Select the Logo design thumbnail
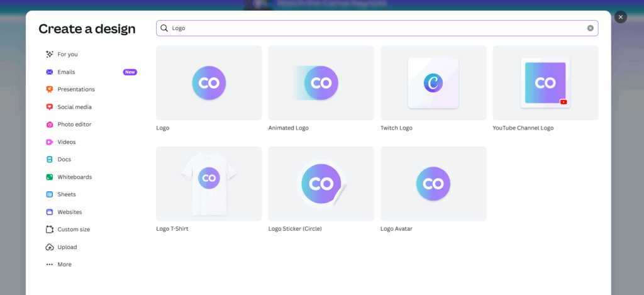This screenshot has width=644, height=295. (x=209, y=82)
